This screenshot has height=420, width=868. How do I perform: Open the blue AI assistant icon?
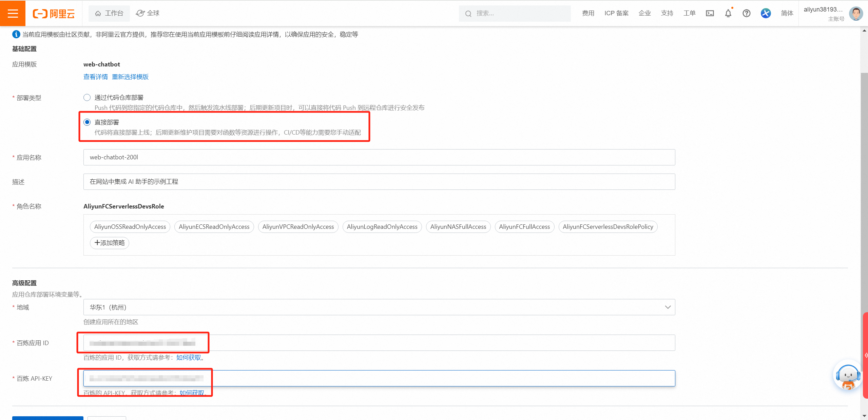766,13
